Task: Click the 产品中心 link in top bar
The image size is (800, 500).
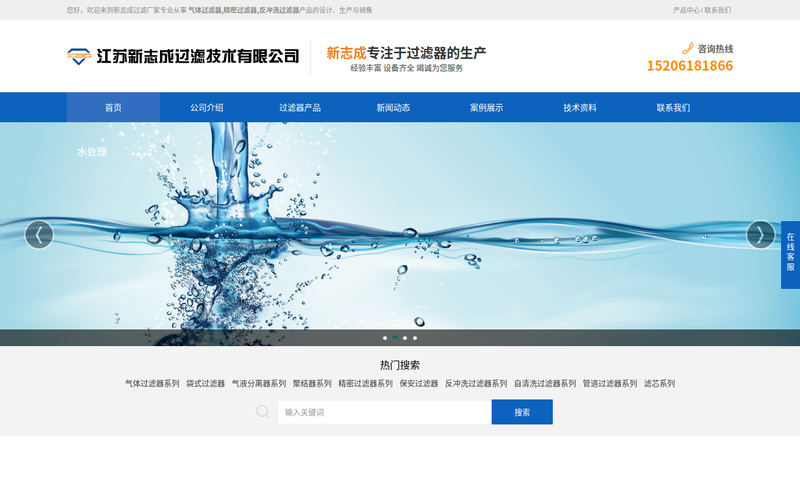Action: 686,10
